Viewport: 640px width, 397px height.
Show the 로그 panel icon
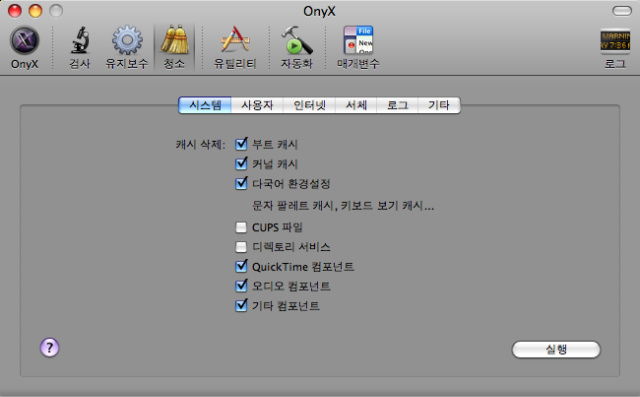click(x=615, y=48)
